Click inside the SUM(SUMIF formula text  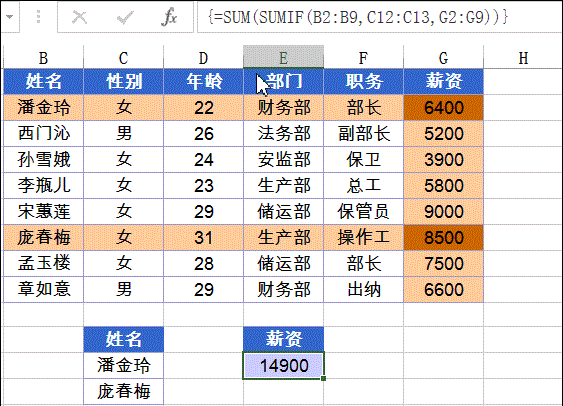click(x=358, y=17)
